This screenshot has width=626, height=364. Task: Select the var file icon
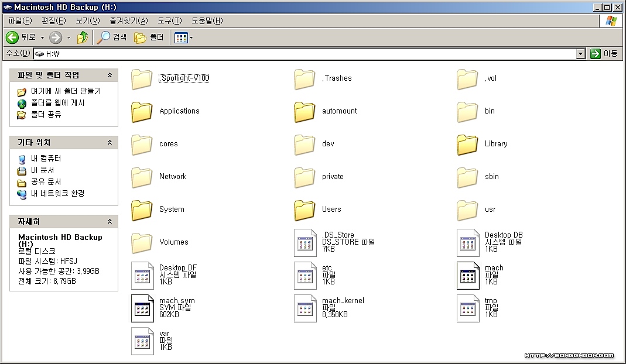(142, 341)
